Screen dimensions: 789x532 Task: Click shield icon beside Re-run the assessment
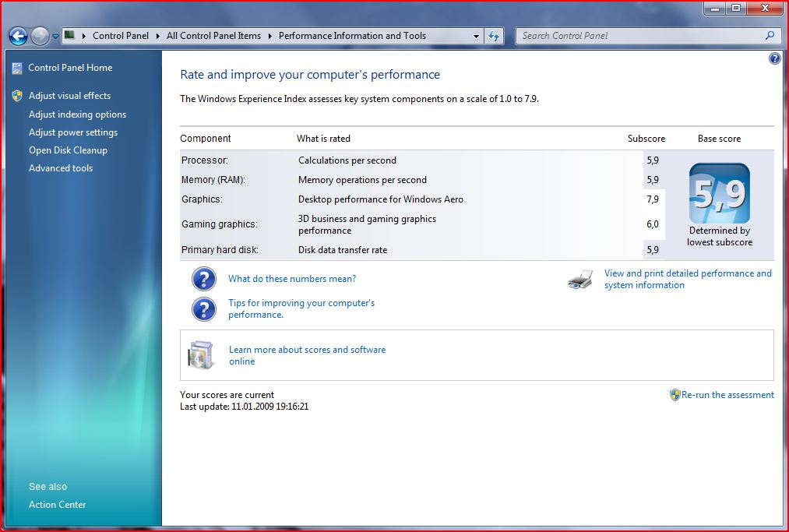(x=675, y=395)
